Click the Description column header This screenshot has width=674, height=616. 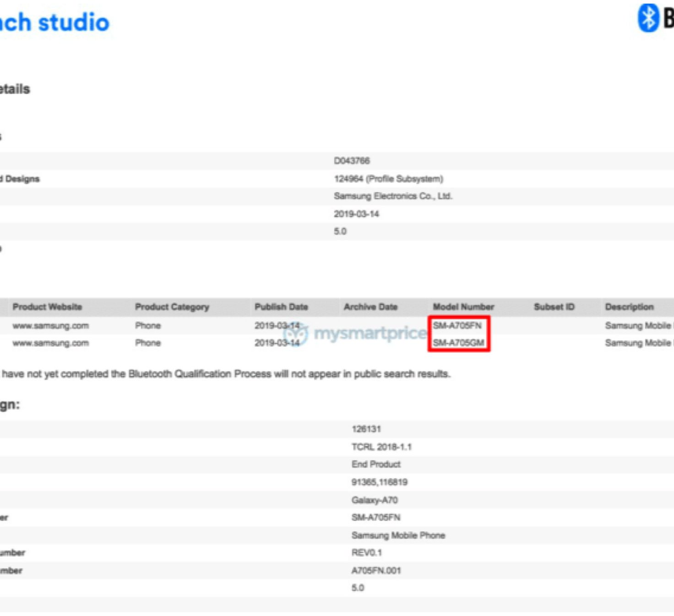(x=629, y=307)
